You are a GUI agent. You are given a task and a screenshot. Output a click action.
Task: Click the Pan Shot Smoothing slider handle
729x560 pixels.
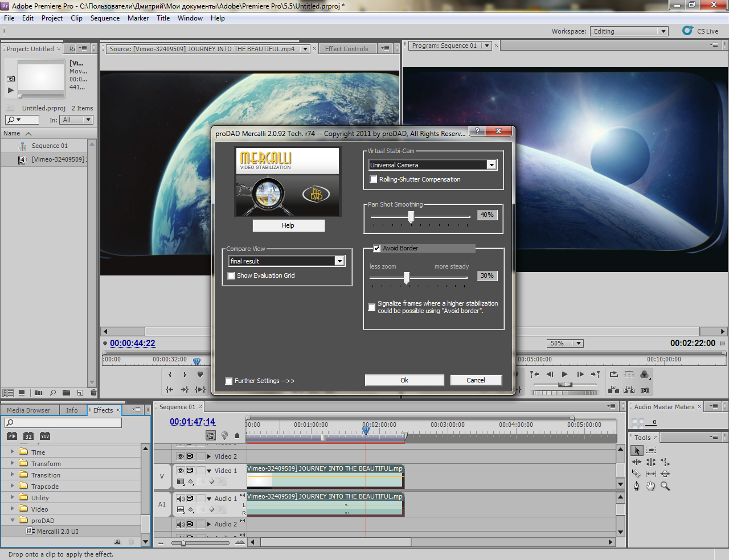click(411, 216)
